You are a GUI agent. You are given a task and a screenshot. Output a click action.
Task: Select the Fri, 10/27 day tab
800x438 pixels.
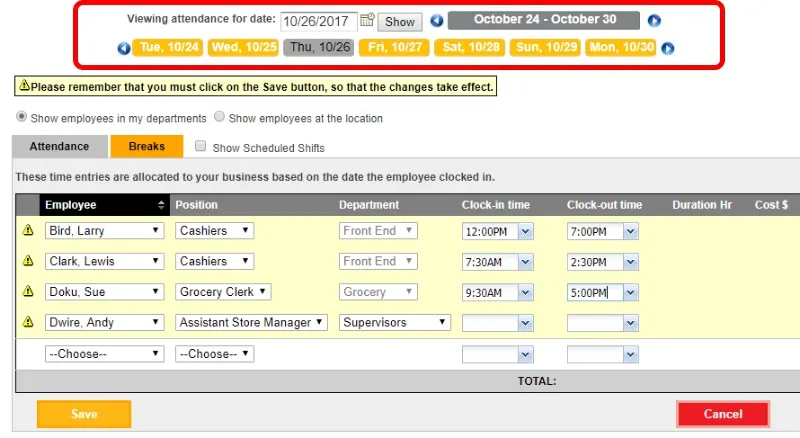coord(394,47)
